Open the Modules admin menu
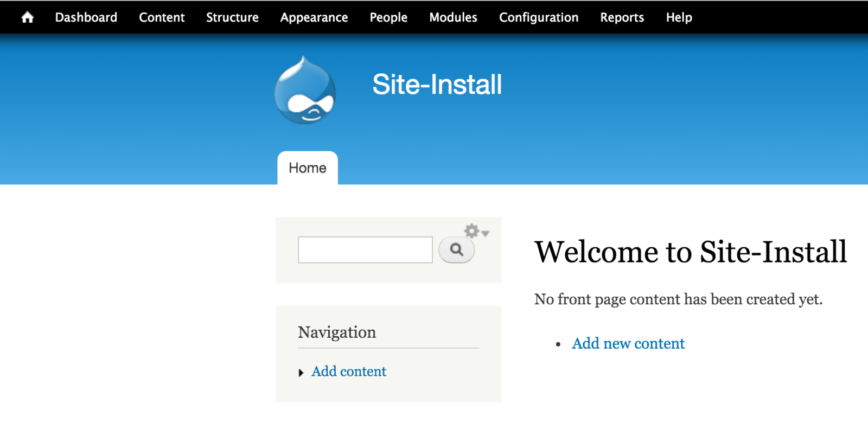The height and width of the screenshot is (436, 868). tap(453, 17)
